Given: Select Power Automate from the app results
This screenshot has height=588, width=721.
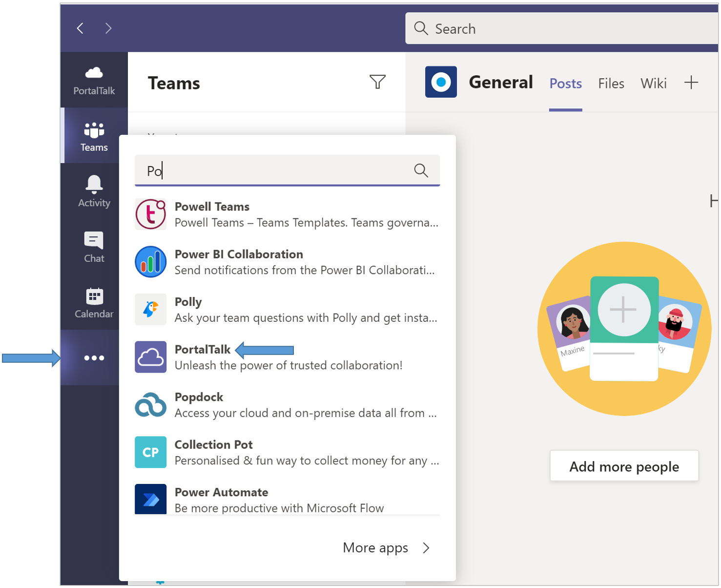Looking at the screenshot, I should [288, 499].
